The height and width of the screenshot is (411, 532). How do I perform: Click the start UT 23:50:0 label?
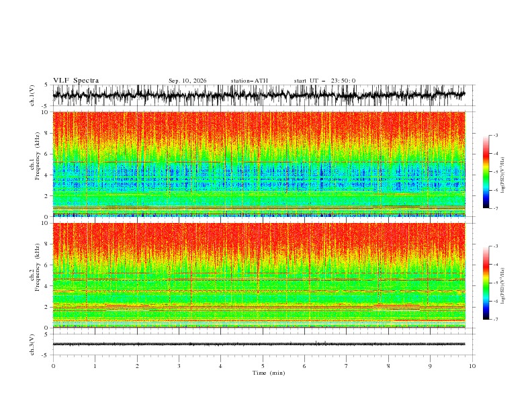(x=324, y=81)
